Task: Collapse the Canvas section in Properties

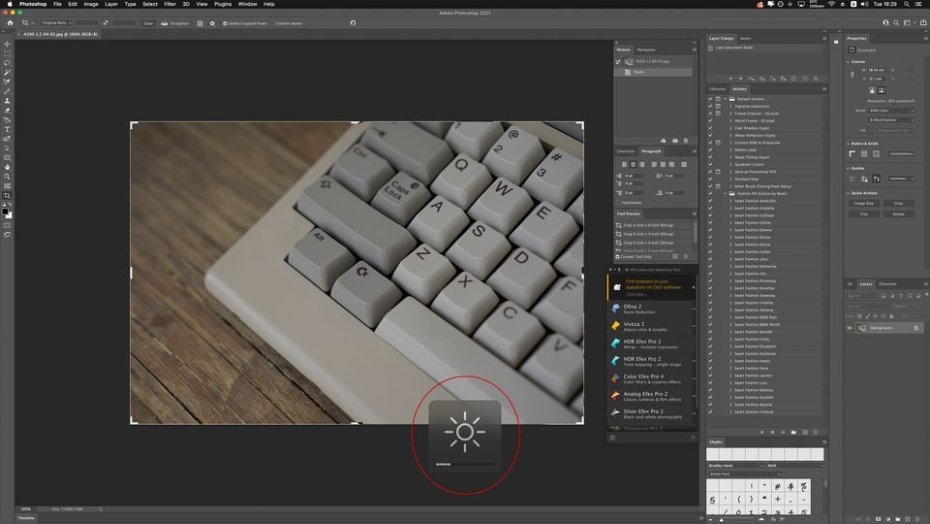Action: coord(848,61)
